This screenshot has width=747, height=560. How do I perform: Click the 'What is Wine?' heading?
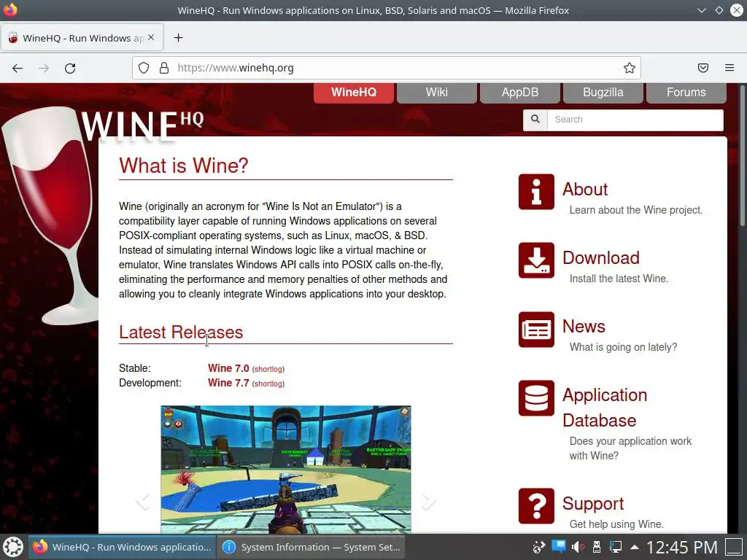click(183, 166)
